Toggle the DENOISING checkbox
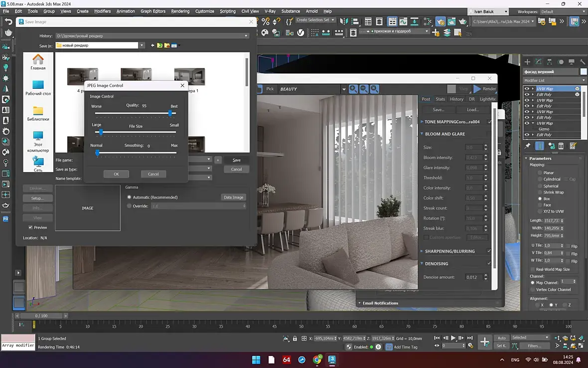Image resolution: width=588 pixels, height=368 pixels. pyautogui.click(x=489, y=263)
